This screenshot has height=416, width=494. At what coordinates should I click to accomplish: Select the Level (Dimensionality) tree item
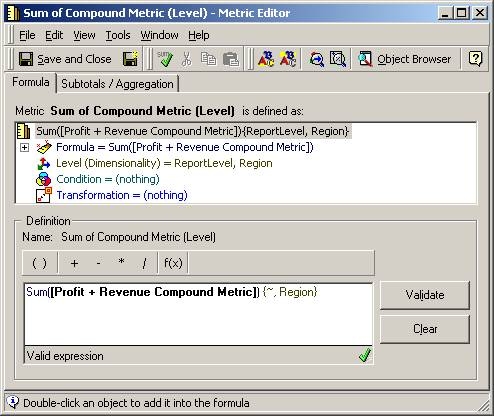pyautogui.click(x=164, y=163)
